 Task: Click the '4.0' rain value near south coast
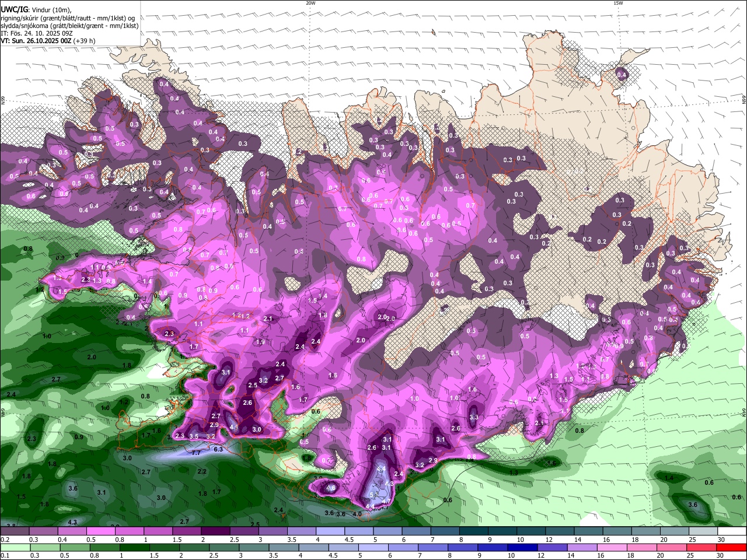(x=357, y=514)
